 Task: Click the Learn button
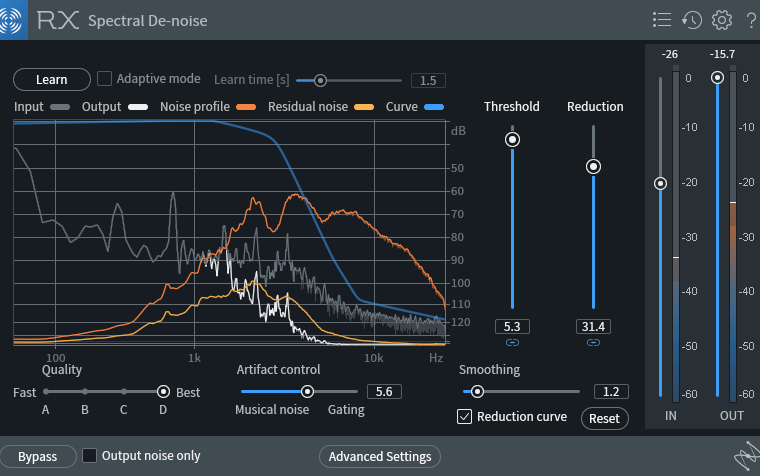[x=52, y=79]
